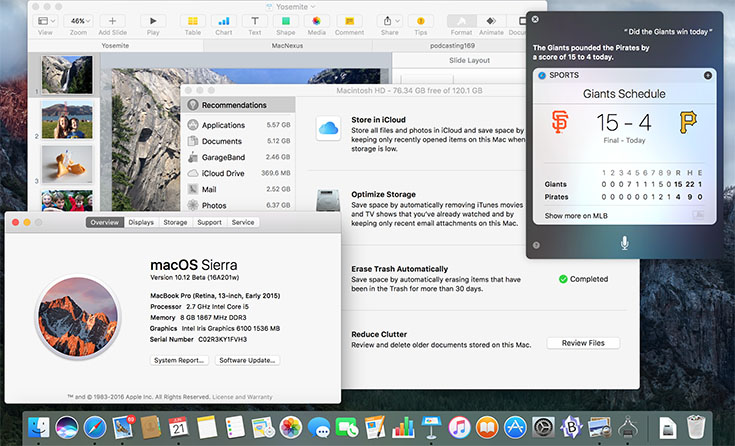This screenshot has height=446, width=735.
Task: Open the Animate inspector in Keynote
Action: coord(491,21)
